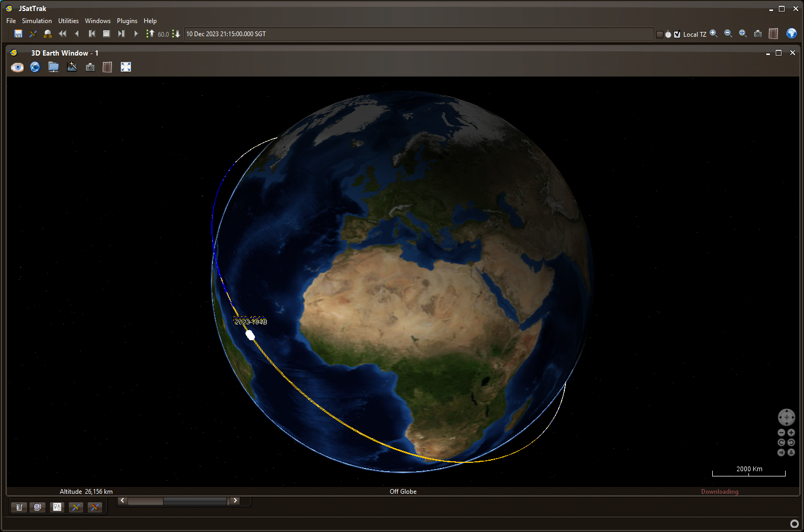Click the lower-left globe view control
The image size is (804, 532).
point(781,452)
